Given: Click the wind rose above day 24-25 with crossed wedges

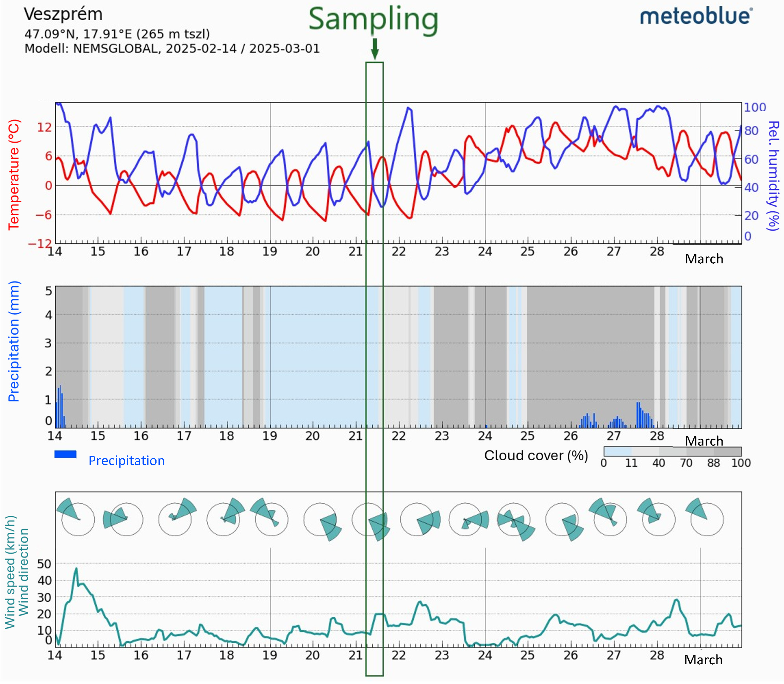Looking at the screenshot, I should pyautogui.click(x=514, y=520).
